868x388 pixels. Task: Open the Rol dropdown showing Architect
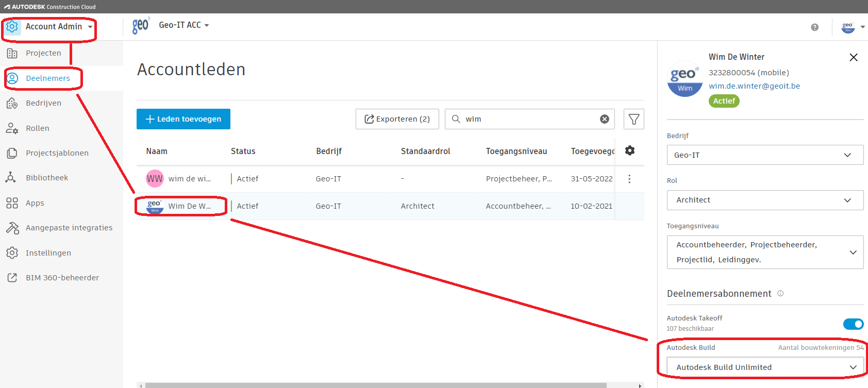click(765, 200)
